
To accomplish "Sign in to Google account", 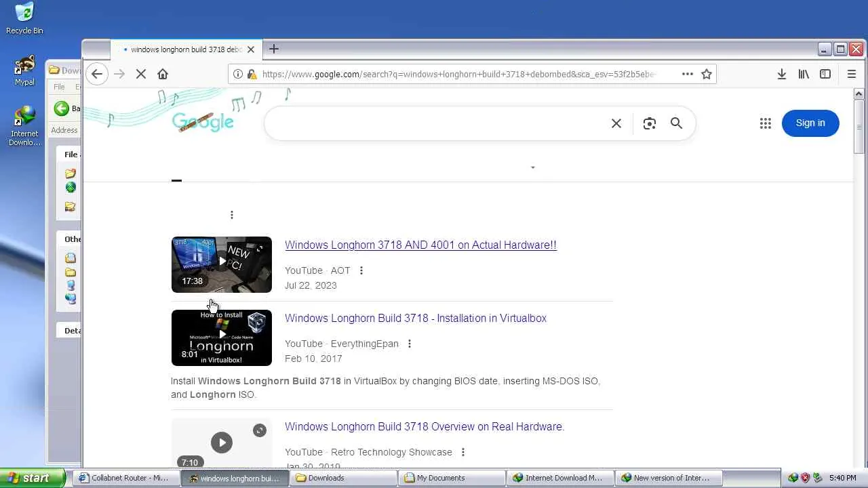I will coord(810,123).
